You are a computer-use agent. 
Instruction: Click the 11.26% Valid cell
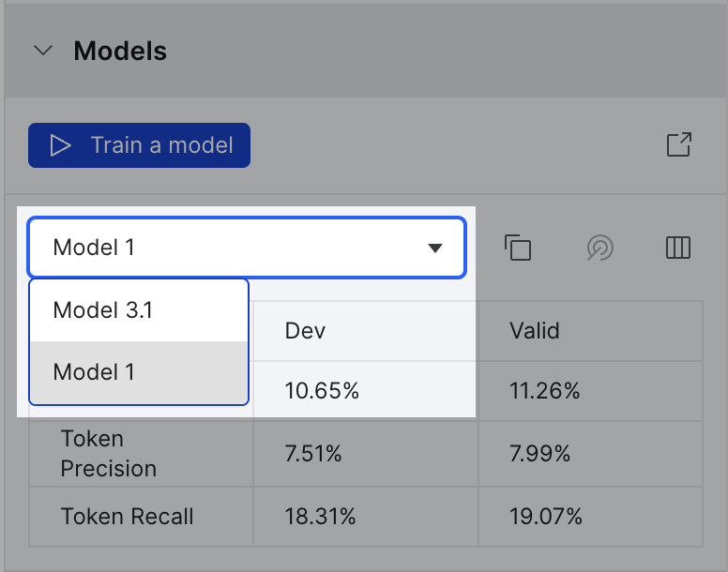pyautogui.click(x=545, y=391)
